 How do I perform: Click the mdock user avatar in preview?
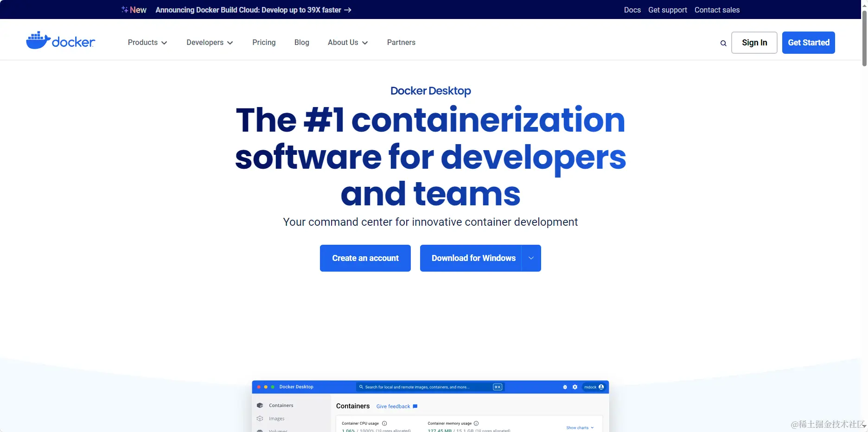coord(601,387)
